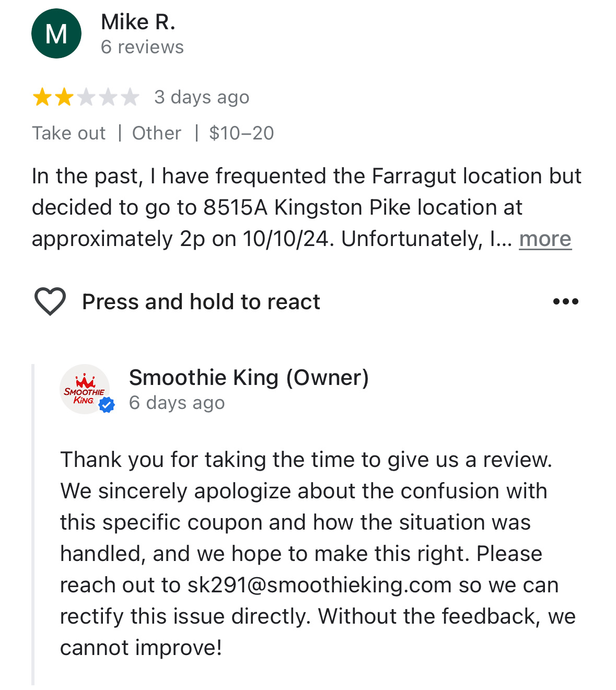
Task: Open Mike R.'s profile name
Action: 138,22
